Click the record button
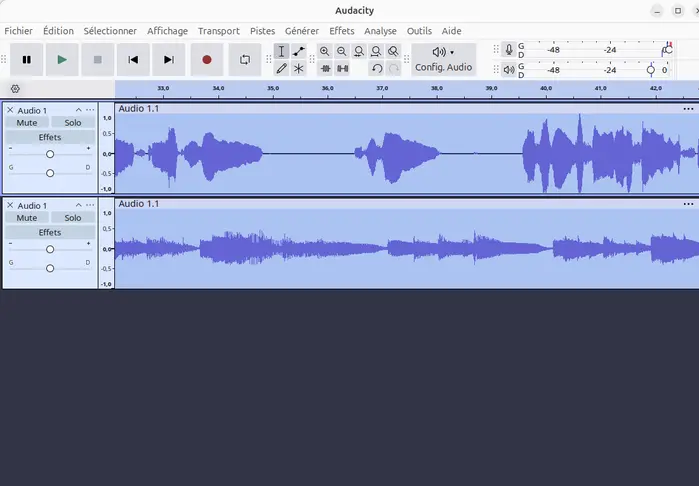Screen dimensions: 699x486 [207, 60]
